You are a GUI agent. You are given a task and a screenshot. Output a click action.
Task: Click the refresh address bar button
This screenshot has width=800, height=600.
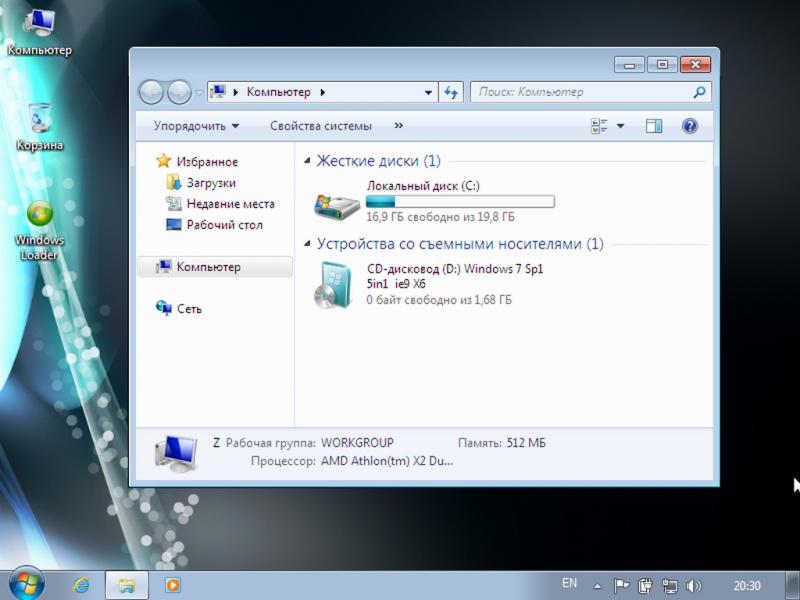click(x=451, y=92)
